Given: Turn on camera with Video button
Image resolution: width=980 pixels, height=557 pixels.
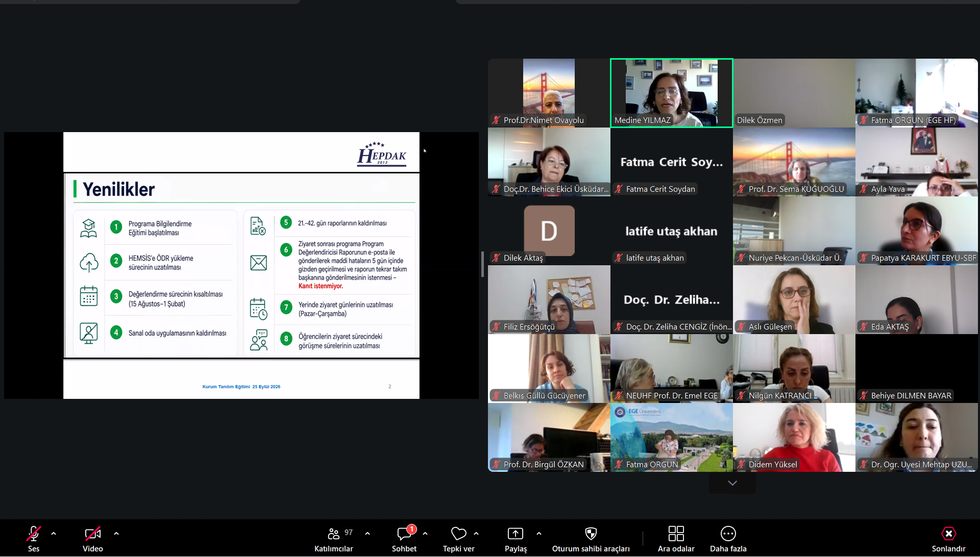Looking at the screenshot, I should click(x=93, y=539).
